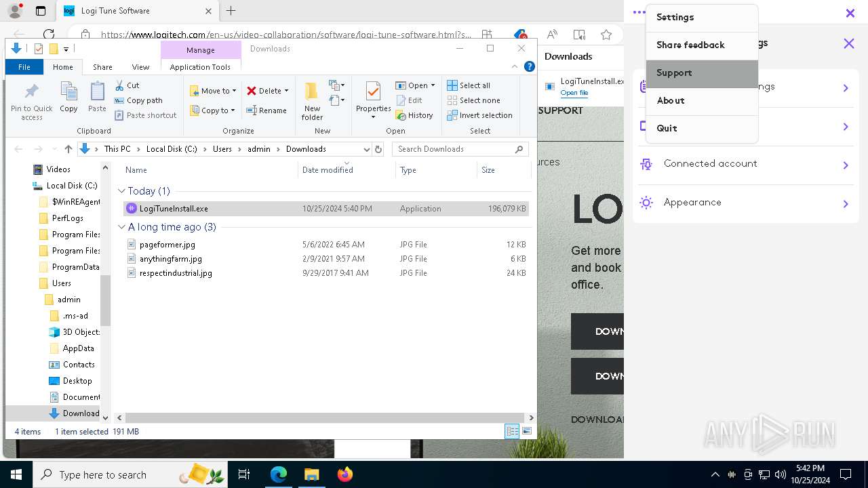Click the Copy icon in Clipboard group

[68, 91]
